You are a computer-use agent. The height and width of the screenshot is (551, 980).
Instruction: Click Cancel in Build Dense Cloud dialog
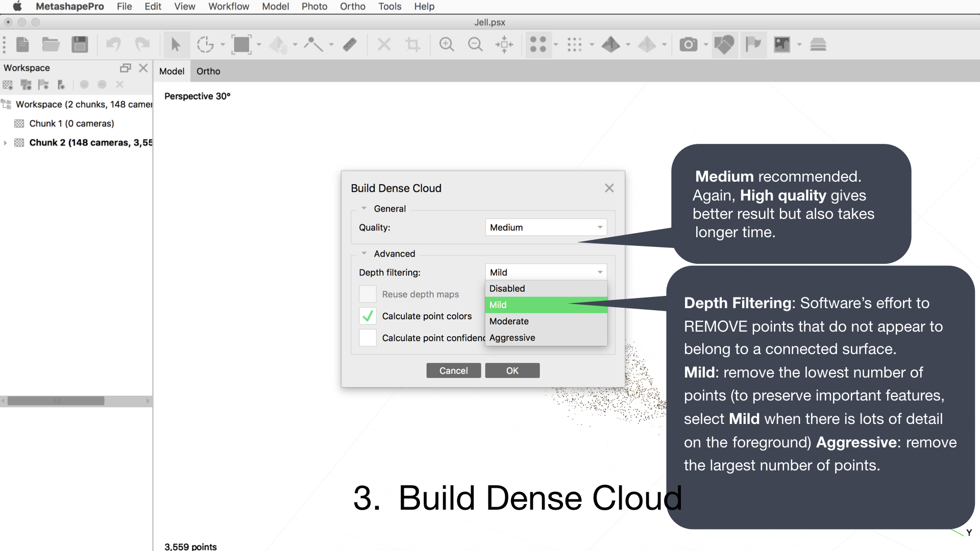coord(453,371)
